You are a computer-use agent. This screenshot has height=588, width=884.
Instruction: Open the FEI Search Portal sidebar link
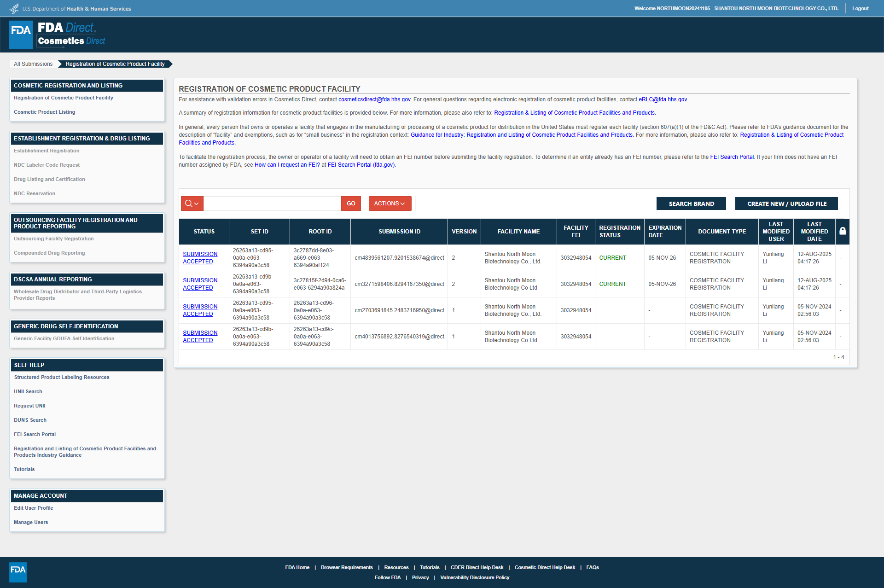pyautogui.click(x=35, y=434)
